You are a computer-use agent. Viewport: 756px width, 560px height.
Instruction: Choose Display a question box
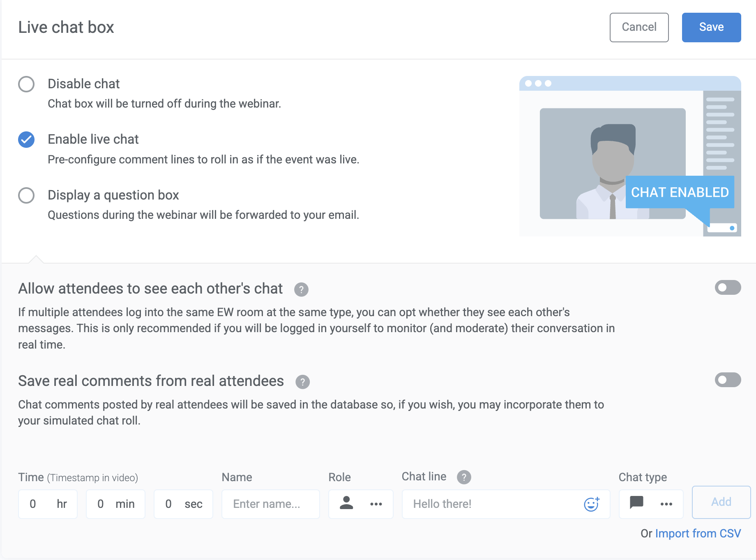pyautogui.click(x=26, y=195)
